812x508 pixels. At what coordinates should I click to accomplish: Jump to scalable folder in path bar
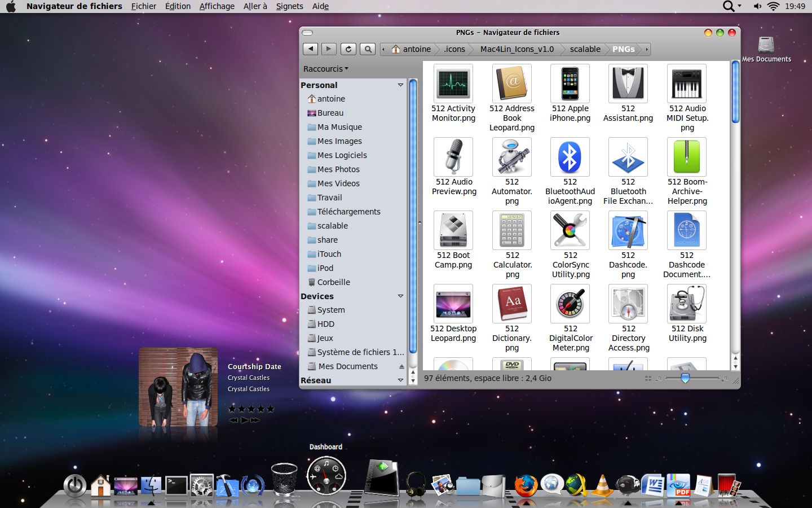(585, 49)
